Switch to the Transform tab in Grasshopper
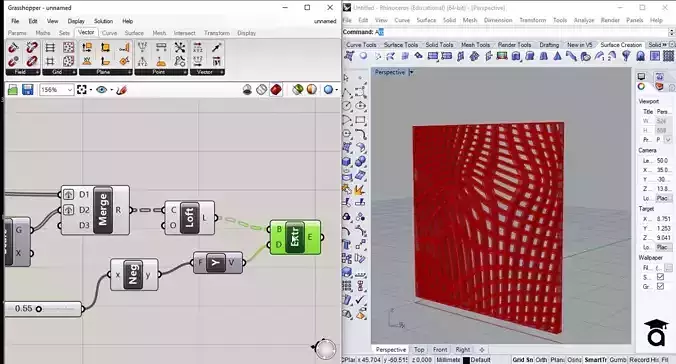The width and height of the screenshot is (676, 364). click(x=217, y=33)
